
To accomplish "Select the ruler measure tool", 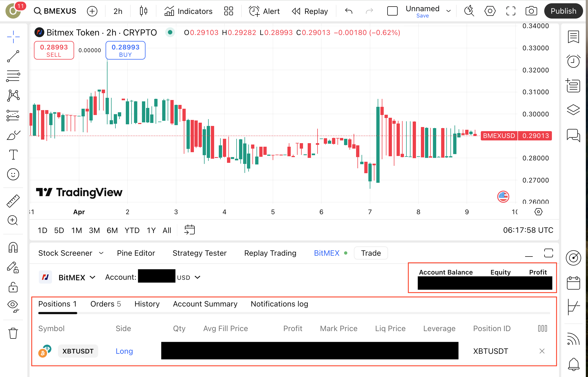I will pyautogui.click(x=13, y=201).
